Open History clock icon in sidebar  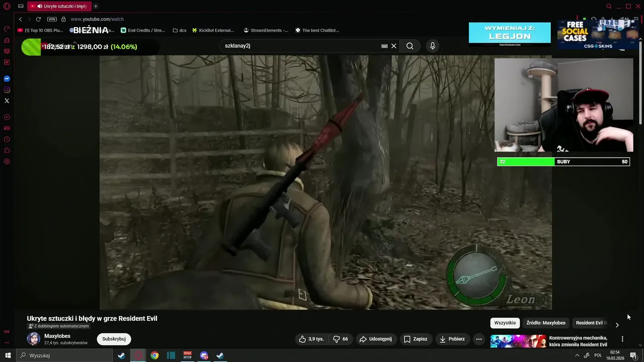pos(7,139)
